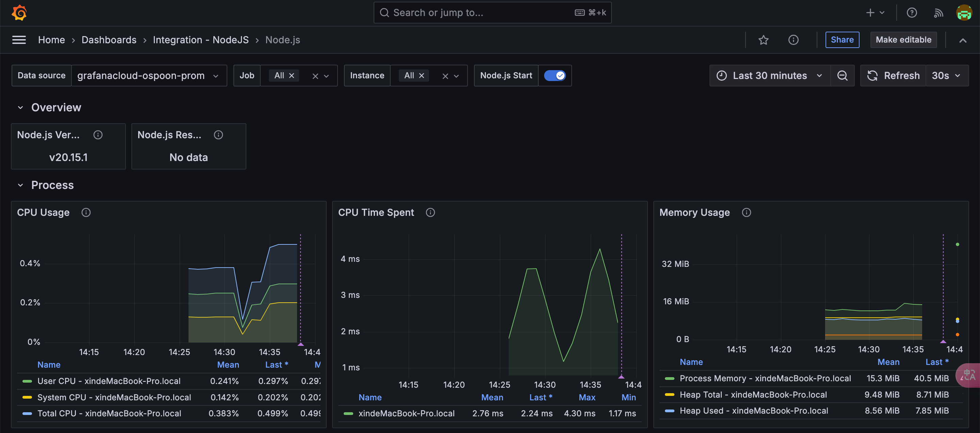Screen dimensions: 980x433
Task: Sort CPU Usage legend by Last *
Action: click(x=277, y=365)
